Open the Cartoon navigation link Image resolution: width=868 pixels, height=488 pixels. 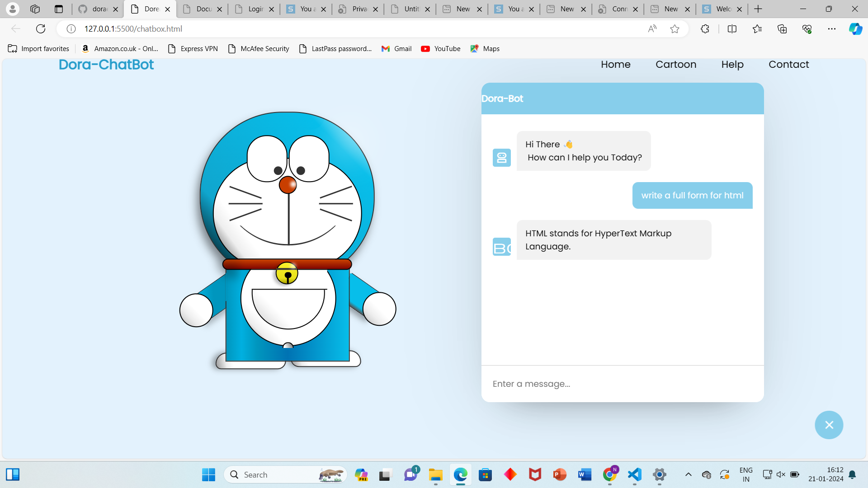point(676,64)
